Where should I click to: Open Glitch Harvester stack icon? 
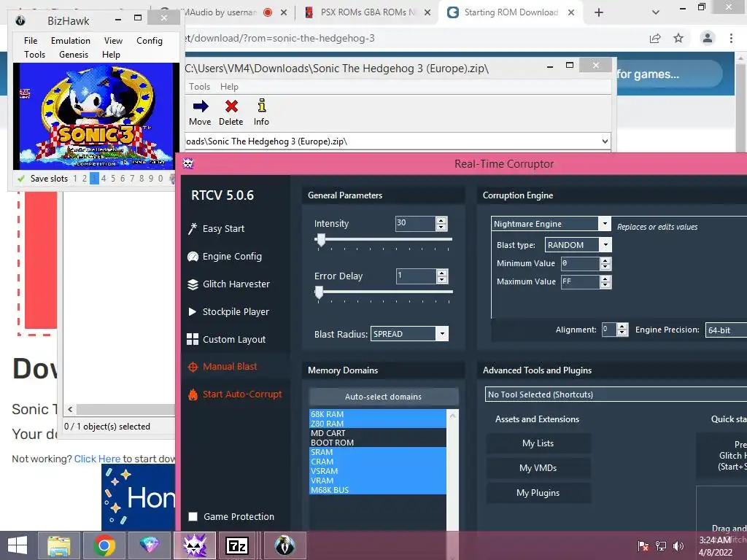click(193, 284)
